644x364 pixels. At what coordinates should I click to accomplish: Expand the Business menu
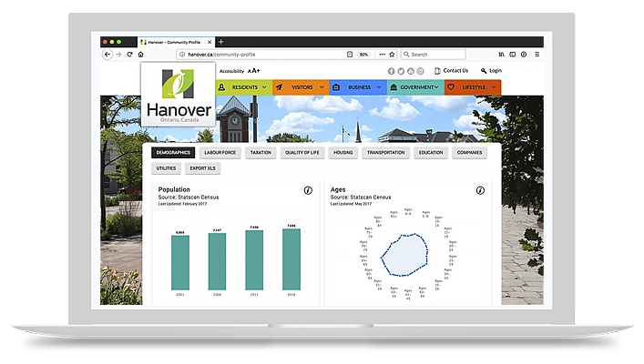pos(358,87)
